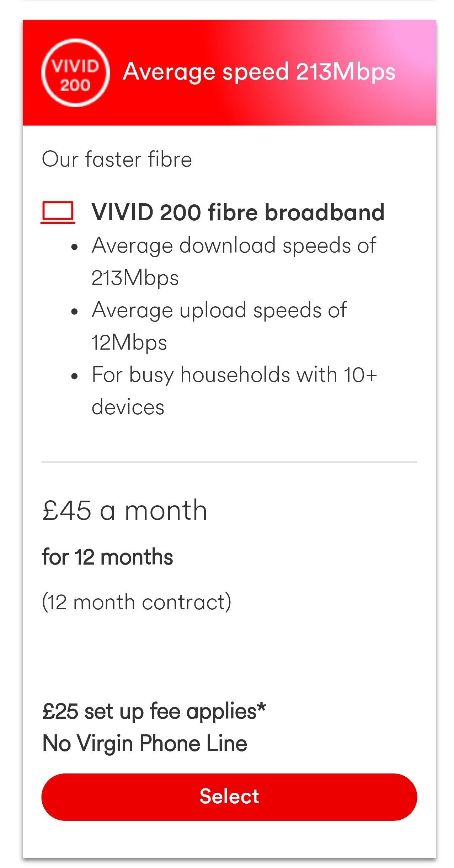Click the Our faster fibre text
Viewport: 454px width, 868px height.
(117, 159)
